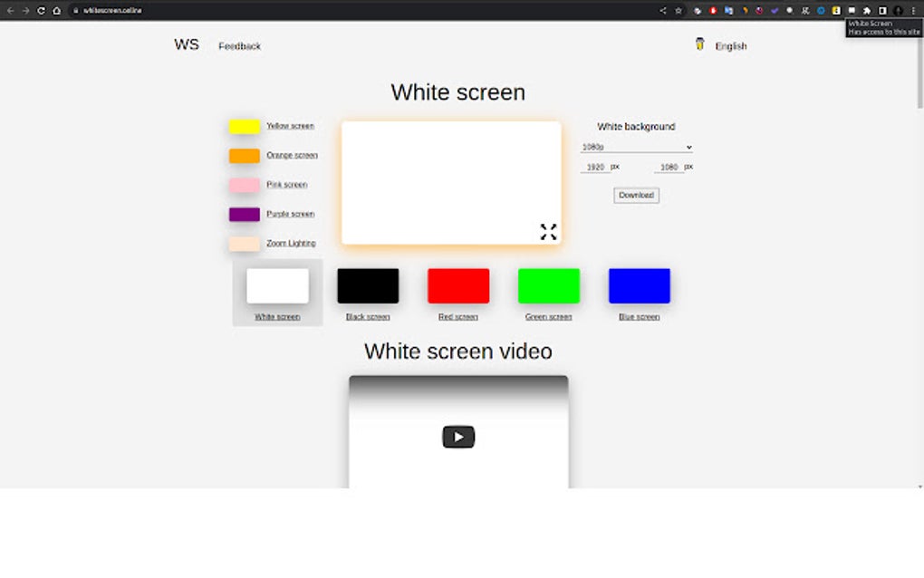Switch to the Red screen thumbnail
The width and height of the screenshot is (924, 578).
tap(457, 284)
